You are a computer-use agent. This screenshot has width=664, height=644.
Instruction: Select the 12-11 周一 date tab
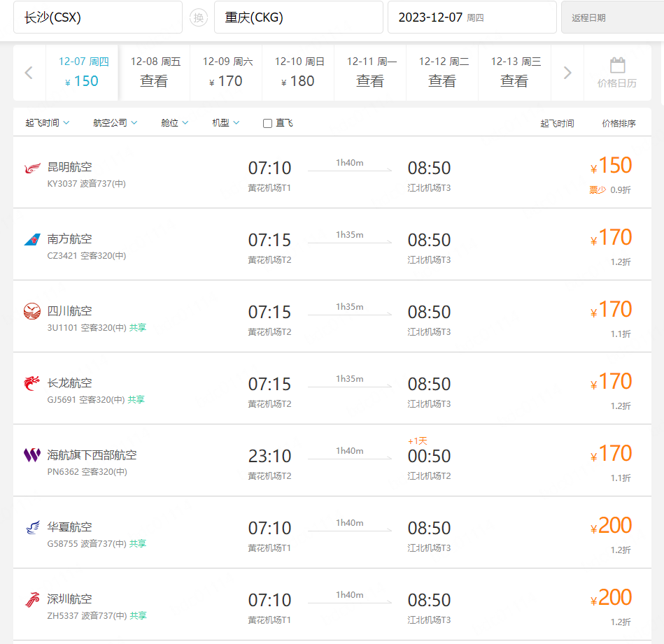tap(370, 73)
